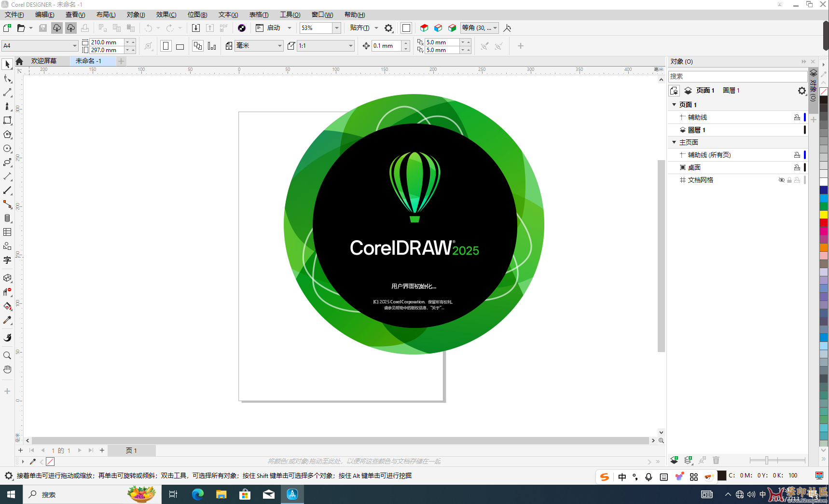This screenshot has height=504, width=829.
Task: Select the Text (字) tool
Action: click(x=7, y=260)
